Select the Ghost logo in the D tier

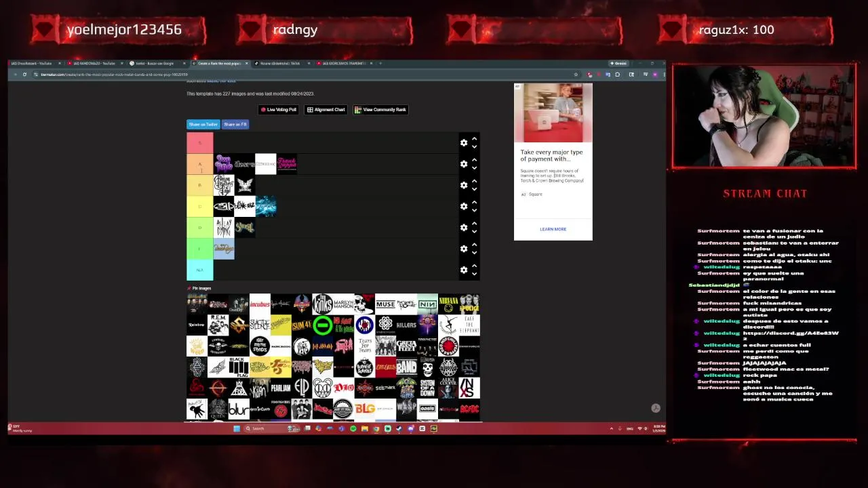pos(245,227)
